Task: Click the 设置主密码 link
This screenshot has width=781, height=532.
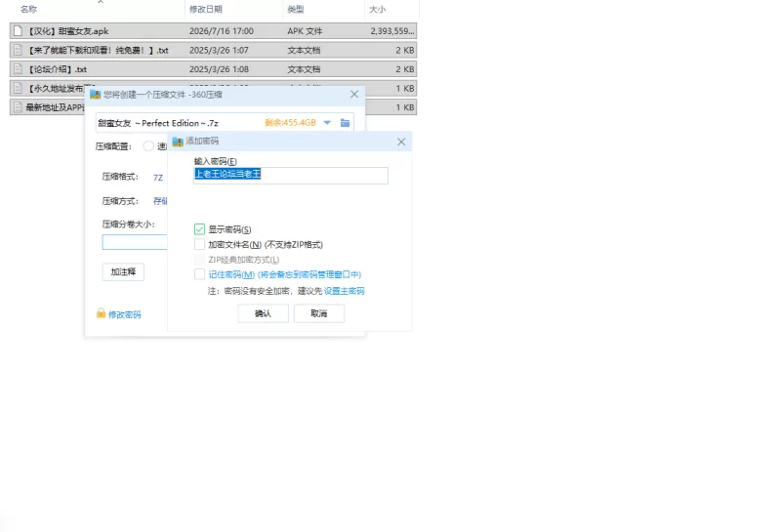Action: (x=345, y=291)
